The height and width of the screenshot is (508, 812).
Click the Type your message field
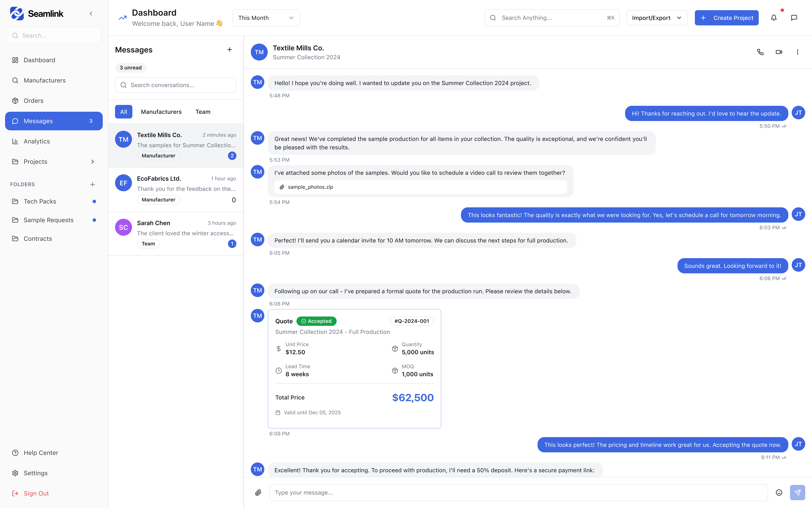(x=518, y=493)
